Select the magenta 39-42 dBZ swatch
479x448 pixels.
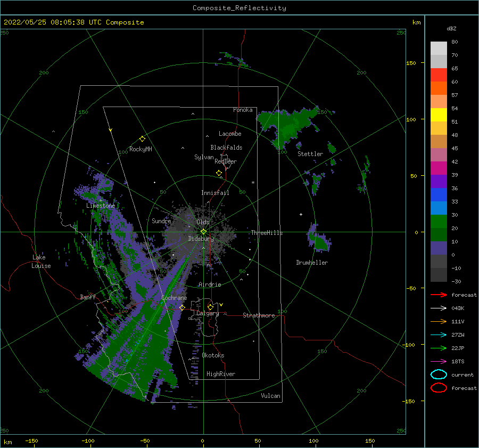click(439, 168)
